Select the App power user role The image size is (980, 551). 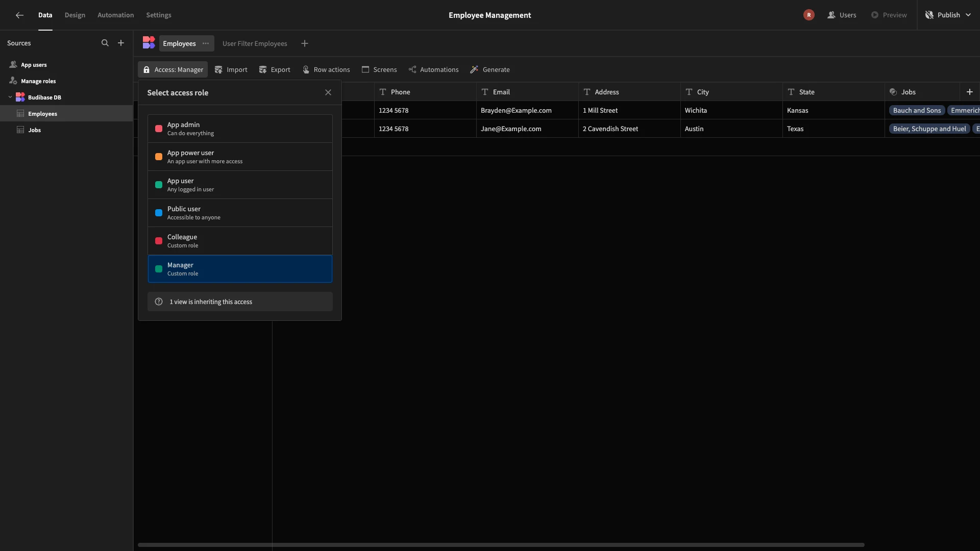(x=240, y=157)
